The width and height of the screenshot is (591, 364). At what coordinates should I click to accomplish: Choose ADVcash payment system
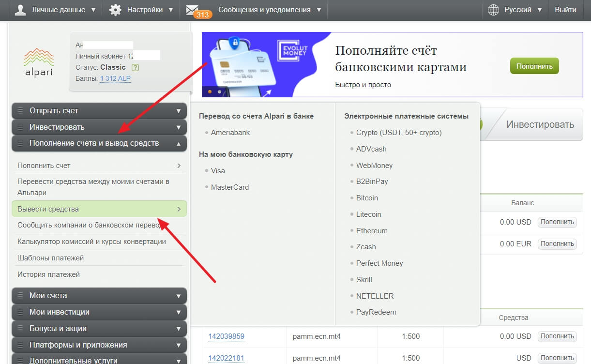(x=371, y=149)
